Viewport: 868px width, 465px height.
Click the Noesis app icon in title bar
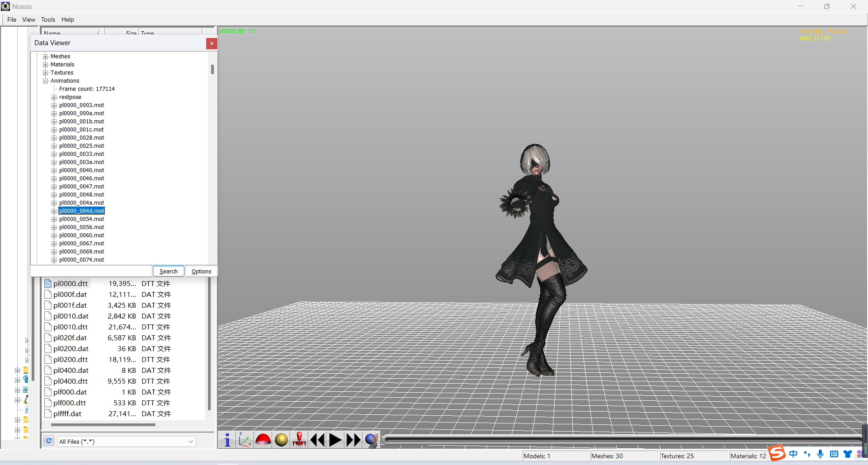pos(5,6)
